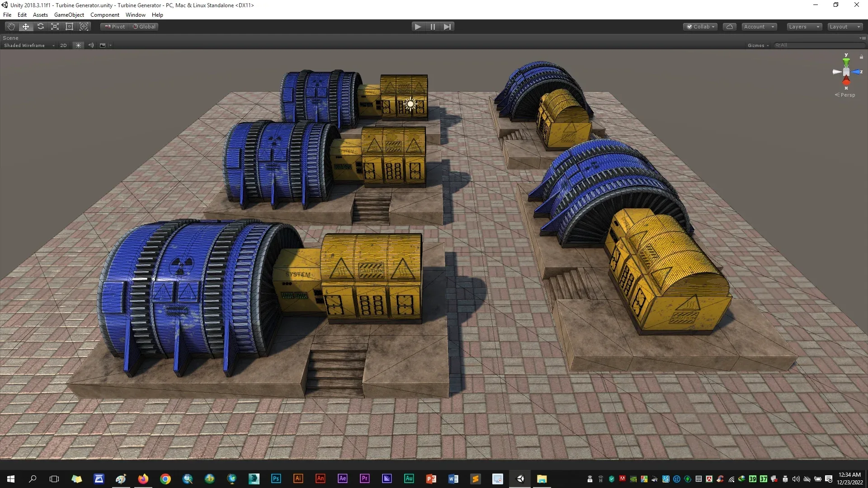Open After Effects from the taskbar

click(x=342, y=479)
